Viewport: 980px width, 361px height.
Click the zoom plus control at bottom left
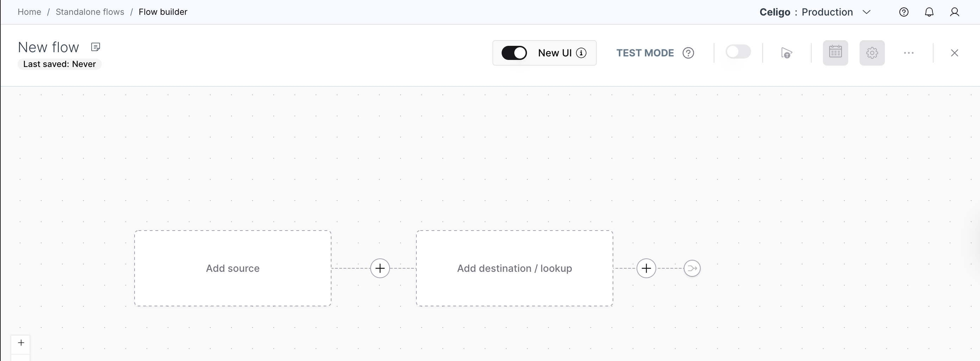click(21, 343)
